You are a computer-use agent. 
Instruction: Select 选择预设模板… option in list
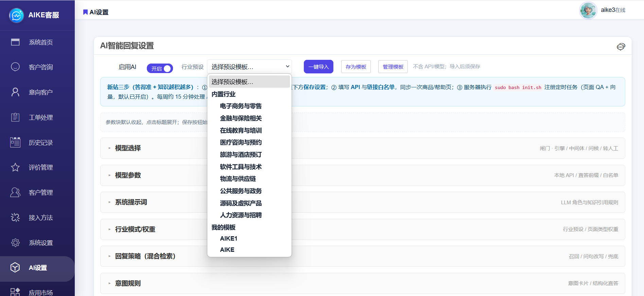tap(249, 82)
